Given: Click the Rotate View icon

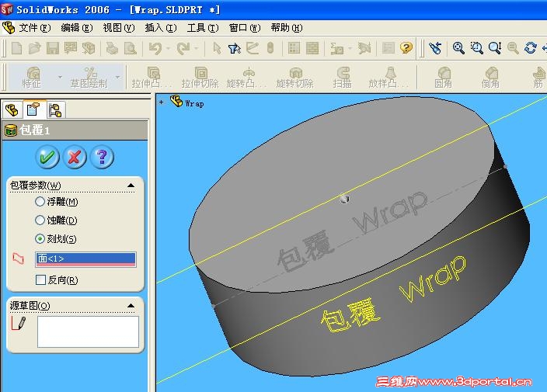Looking at the screenshot, I should 531,47.
